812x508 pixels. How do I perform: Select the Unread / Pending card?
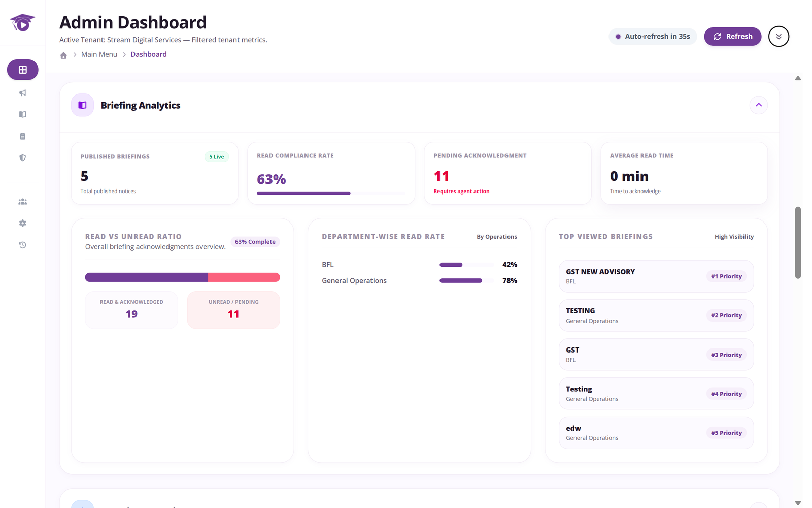[233, 310]
